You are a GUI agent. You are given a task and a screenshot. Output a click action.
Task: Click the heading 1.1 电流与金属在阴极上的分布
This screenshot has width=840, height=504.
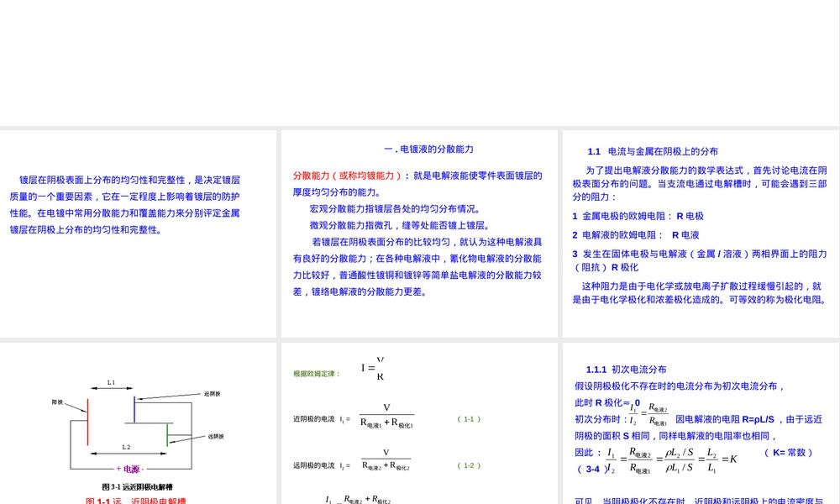click(x=653, y=151)
